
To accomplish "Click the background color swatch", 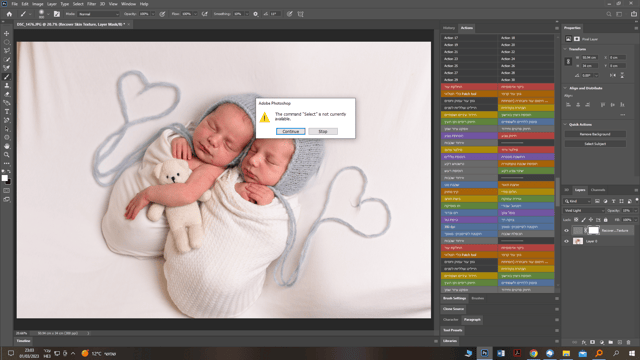I will pyautogui.click(x=9, y=182).
